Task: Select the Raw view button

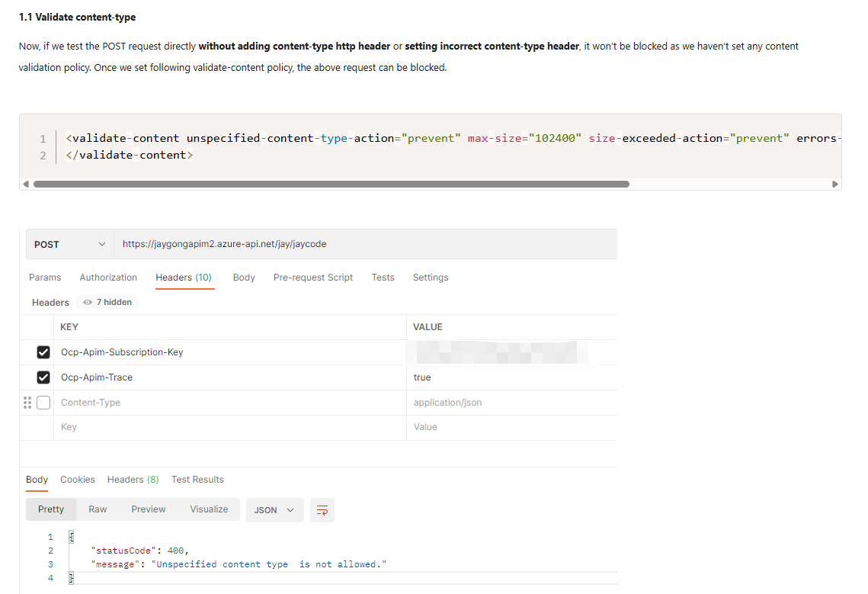Action: coord(98,509)
